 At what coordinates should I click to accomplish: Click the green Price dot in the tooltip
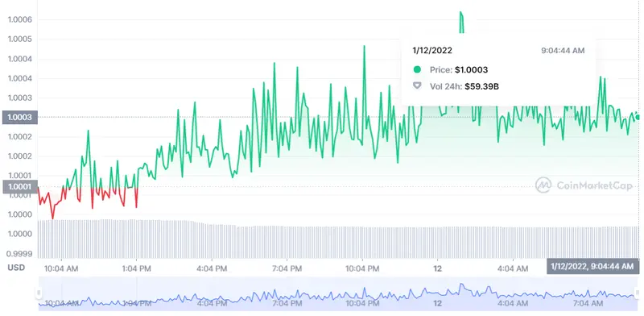[x=417, y=69]
